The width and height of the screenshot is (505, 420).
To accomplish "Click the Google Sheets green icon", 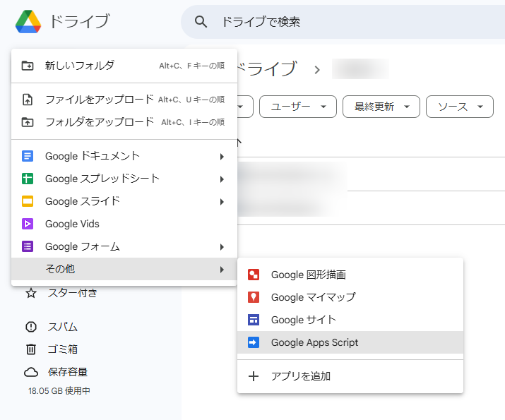I will point(28,179).
